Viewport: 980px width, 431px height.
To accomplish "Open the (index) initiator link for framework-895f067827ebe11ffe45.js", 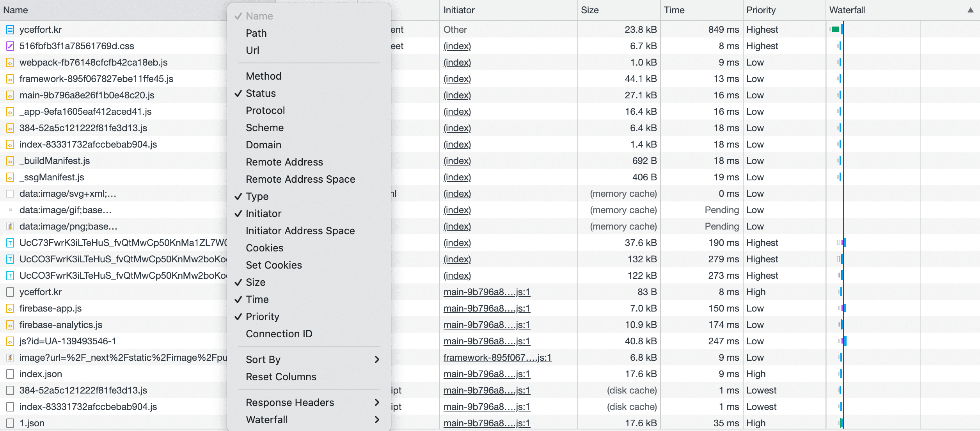I will (x=456, y=78).
